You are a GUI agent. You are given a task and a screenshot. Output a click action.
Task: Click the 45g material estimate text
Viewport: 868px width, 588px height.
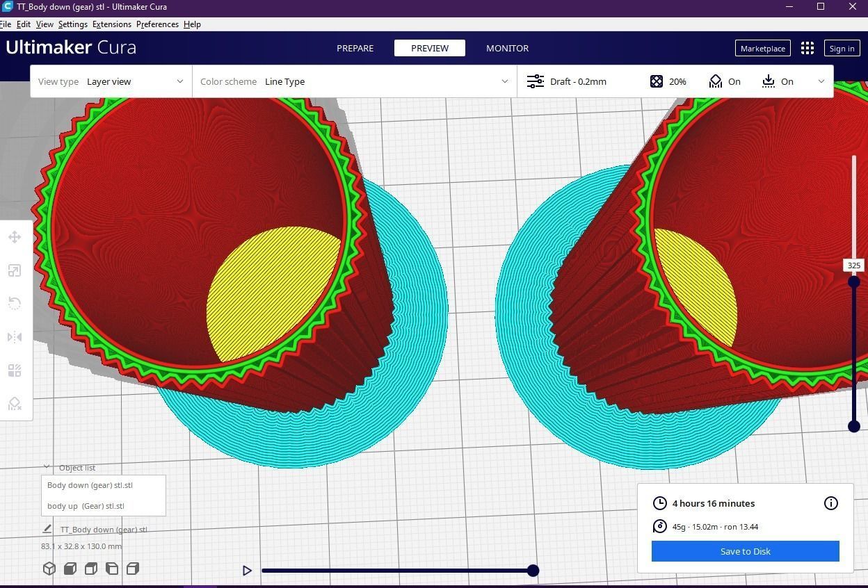tap(715, 526)
